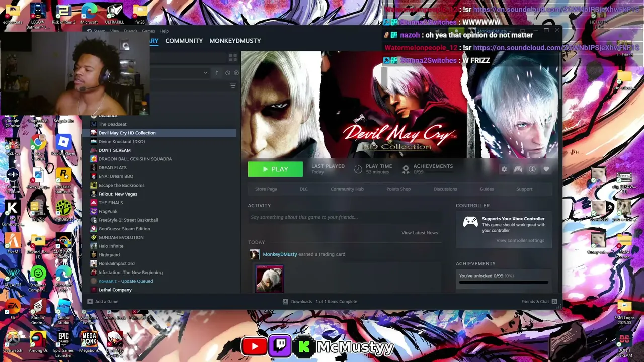
Task: Click the activity text field for friends
Action: 344,217
